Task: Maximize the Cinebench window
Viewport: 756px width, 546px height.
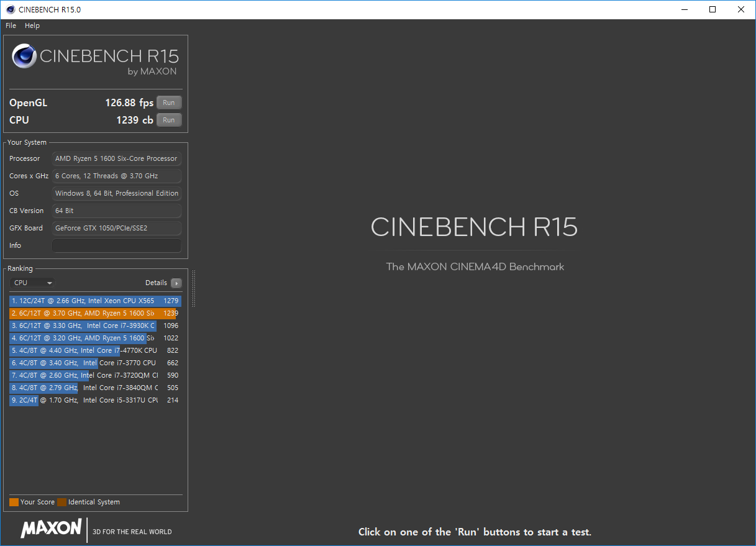Action: [x=713, y=9]
